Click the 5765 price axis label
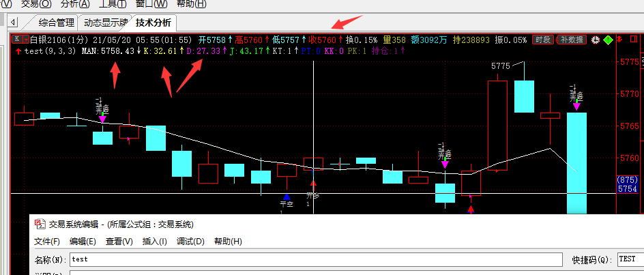644x275 pixels. pos(630,126)
